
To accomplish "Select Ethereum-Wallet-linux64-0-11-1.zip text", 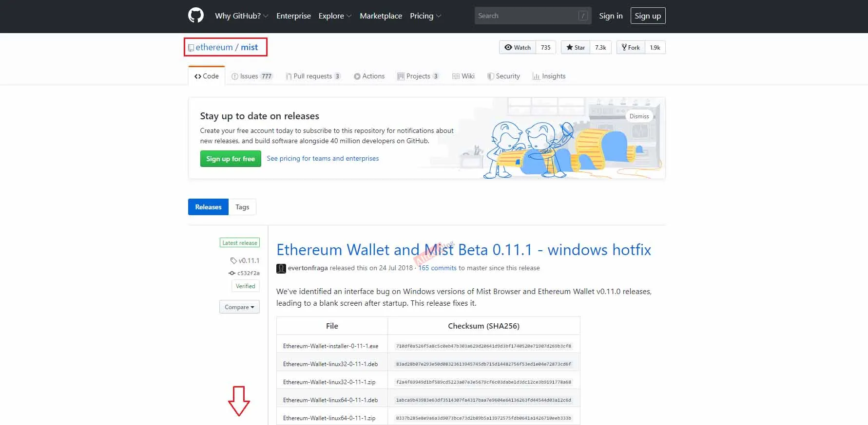I will [329, 418].
